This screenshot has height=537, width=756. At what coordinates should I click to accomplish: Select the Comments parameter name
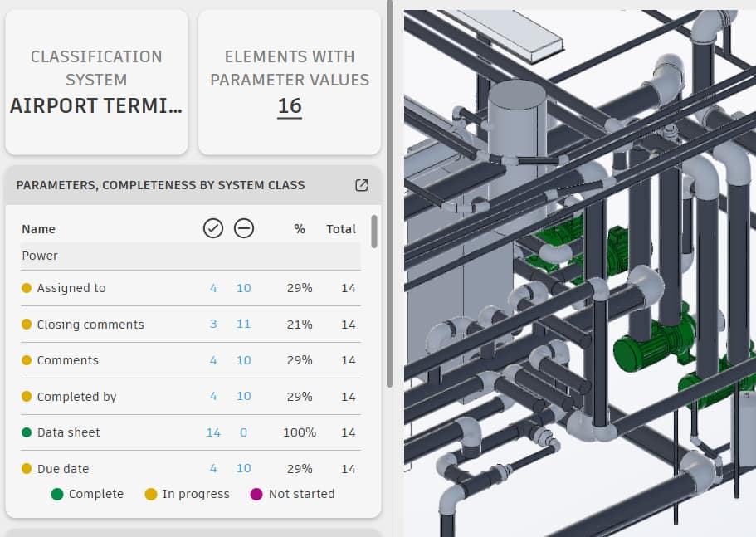[68, 360]
